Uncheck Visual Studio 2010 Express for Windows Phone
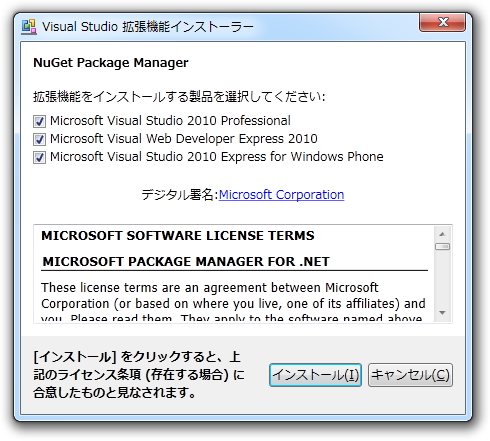This screenshot has width=490, height=441. pyautogui.click(x=39, y=157)
